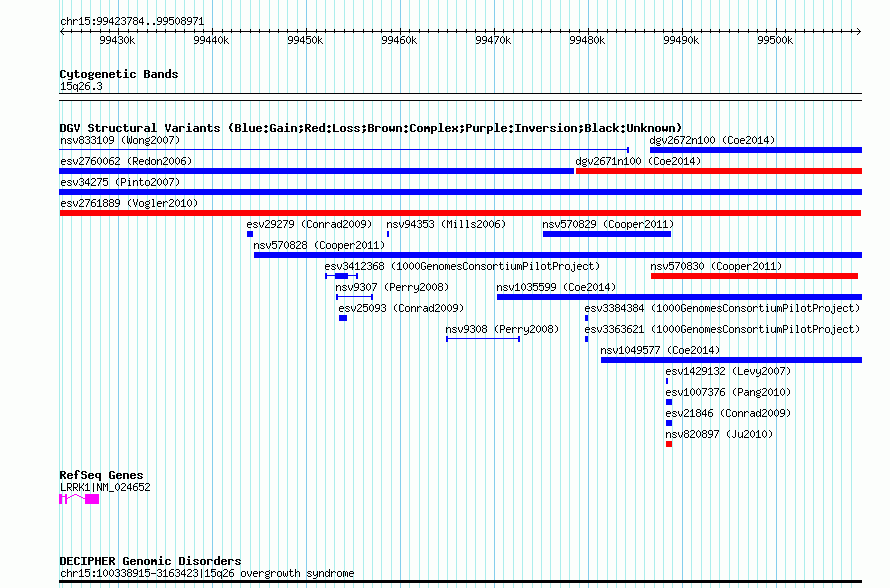The height and width of the screenshot is (588, 890).
Task: Select the esv34275 full-width blue bar
Action: (x=460, y=192)
